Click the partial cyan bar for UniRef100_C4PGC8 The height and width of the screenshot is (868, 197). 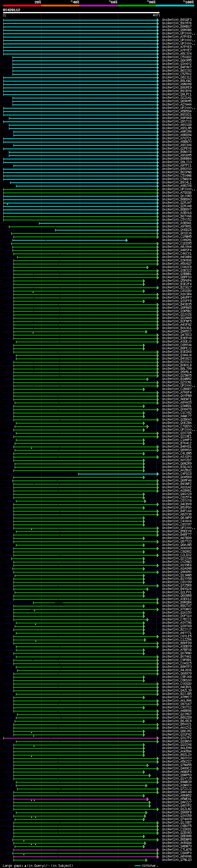(118, 474)
